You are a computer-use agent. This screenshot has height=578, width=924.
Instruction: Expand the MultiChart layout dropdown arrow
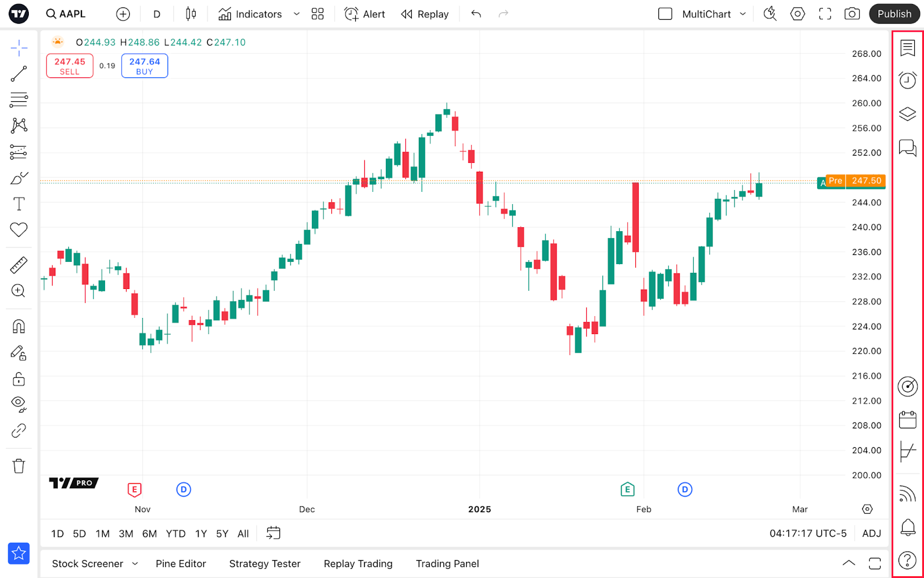click(x=743, y=14)
